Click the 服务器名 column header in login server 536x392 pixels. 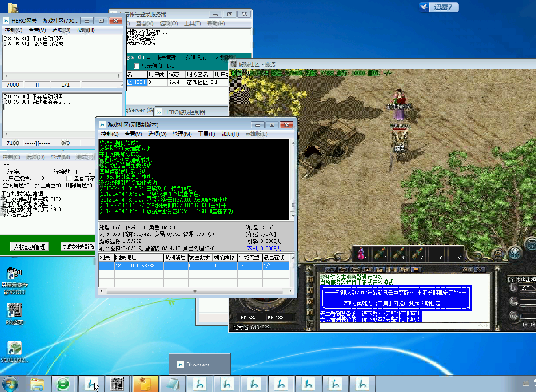[x=199, y=74]
